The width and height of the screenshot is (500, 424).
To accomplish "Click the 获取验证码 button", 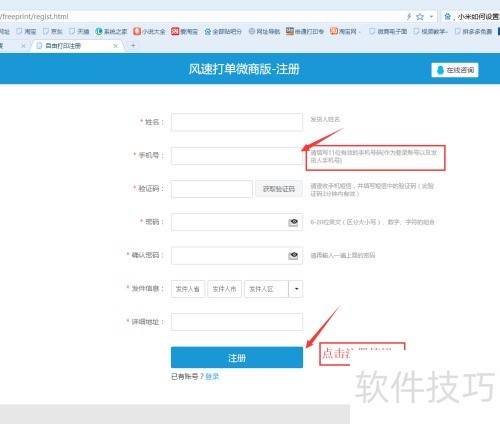I will click(279, 189).
